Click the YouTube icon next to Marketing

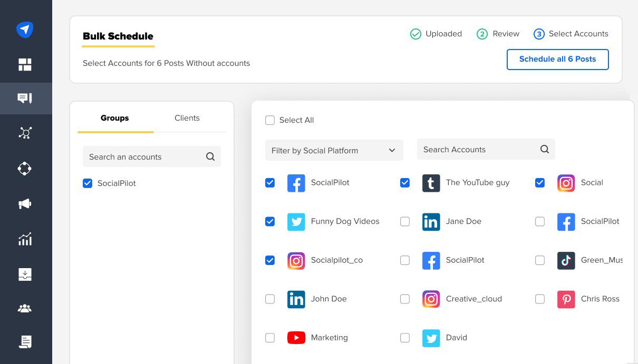coord(296,338)
